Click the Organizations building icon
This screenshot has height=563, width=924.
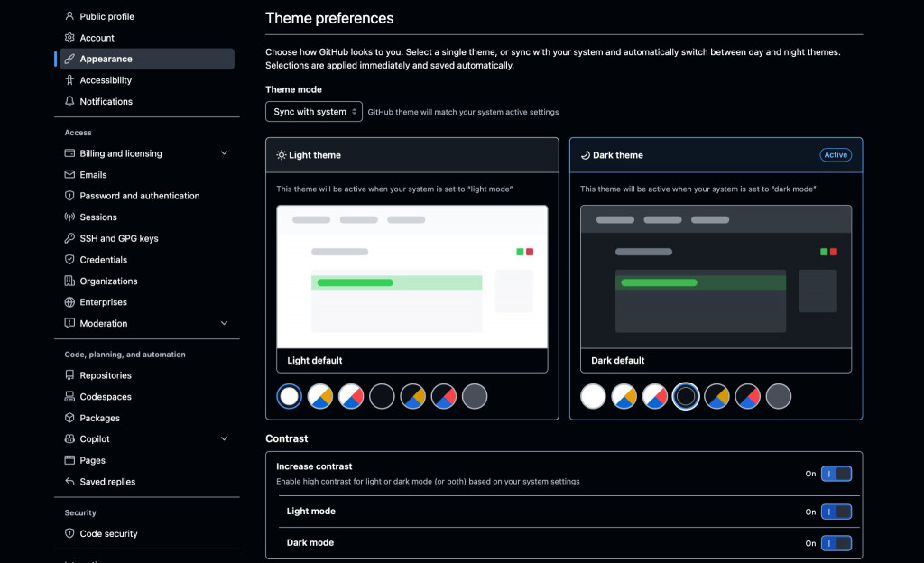[69, 281]
